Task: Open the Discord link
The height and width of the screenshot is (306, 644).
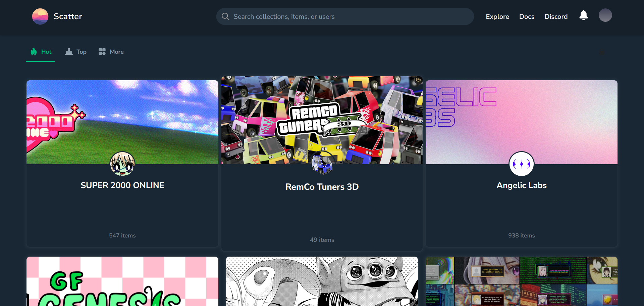Action: (556, 16)
